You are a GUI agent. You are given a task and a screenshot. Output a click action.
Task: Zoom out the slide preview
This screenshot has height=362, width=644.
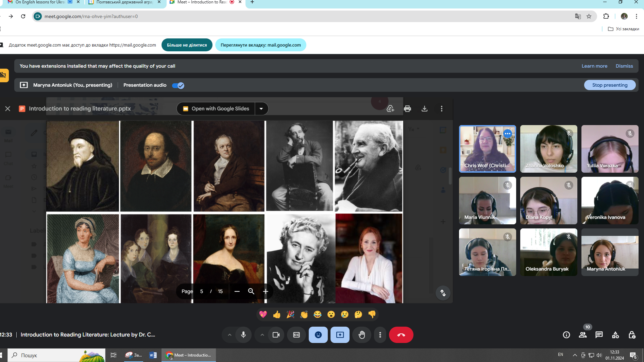coord(237,291)
